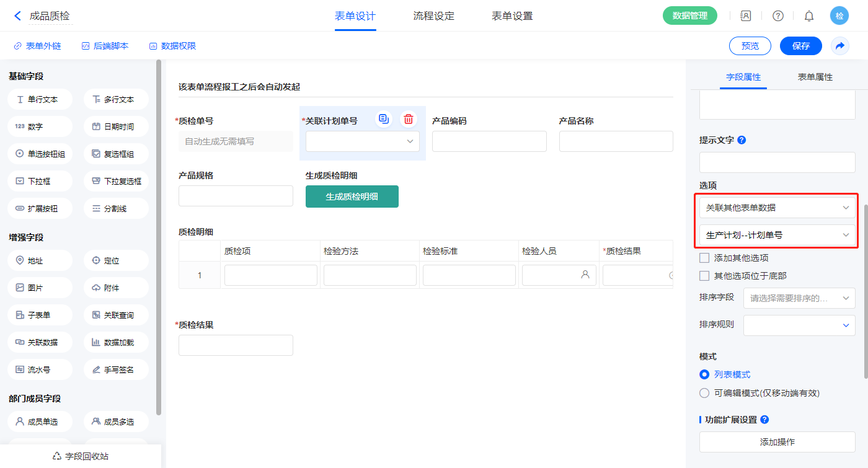Open the notifications bell icon
Image resolution: width=868 pixels, height=468 pixels.
click(808, 16)
